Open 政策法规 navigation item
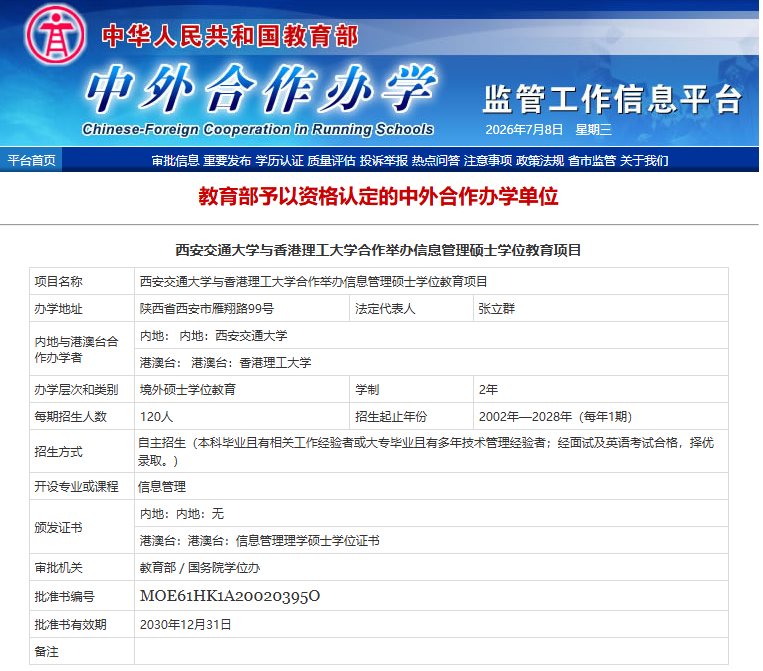763x671 pixels. 540,161
